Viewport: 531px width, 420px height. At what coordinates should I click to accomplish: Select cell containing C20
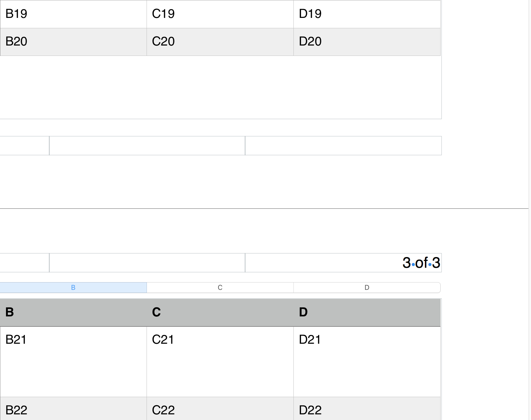pos(220,41)
